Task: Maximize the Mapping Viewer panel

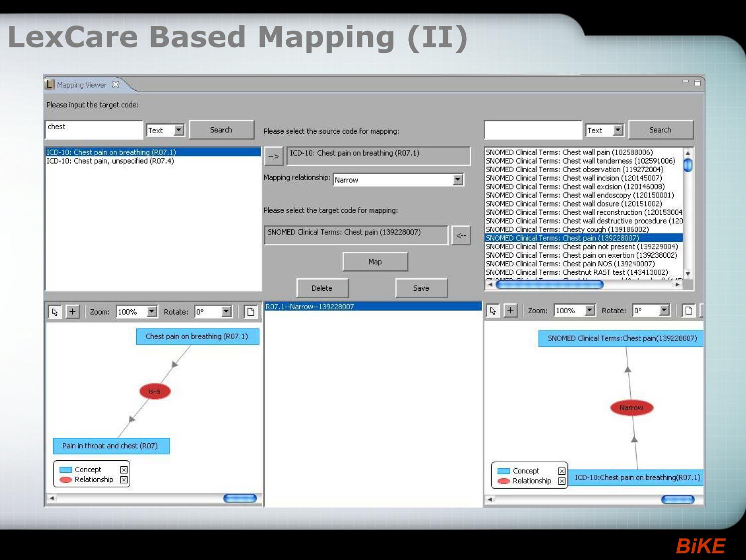Action: (x=697, y=83)
